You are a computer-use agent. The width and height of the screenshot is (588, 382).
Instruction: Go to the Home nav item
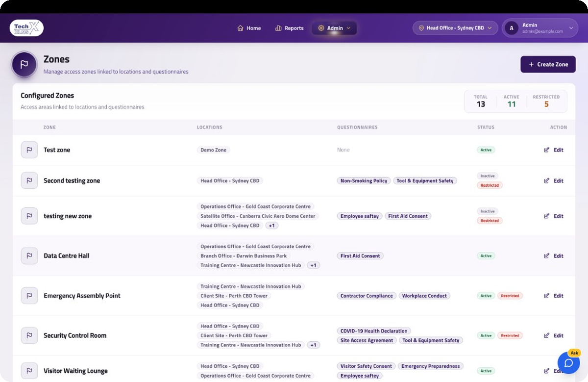(x=249, y=28)
